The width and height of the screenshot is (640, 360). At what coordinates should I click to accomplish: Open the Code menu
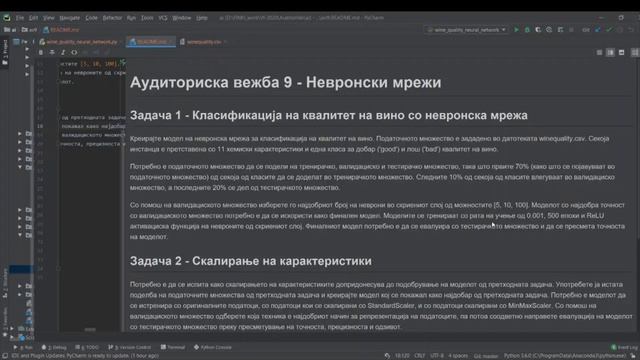pos(91,18)
